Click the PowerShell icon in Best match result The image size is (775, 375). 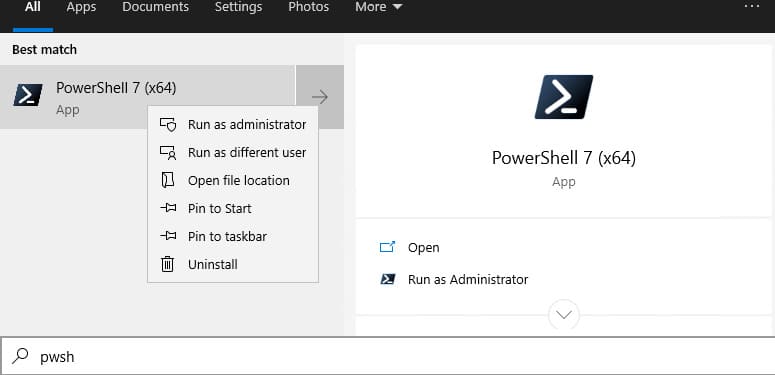coord(28,95)
